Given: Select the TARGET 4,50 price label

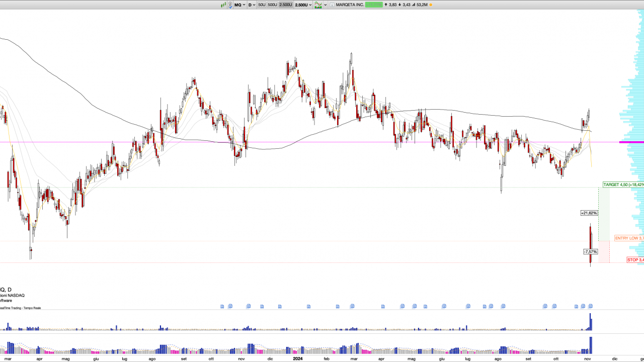Looking at the screenshot, I should click(623, 185).
